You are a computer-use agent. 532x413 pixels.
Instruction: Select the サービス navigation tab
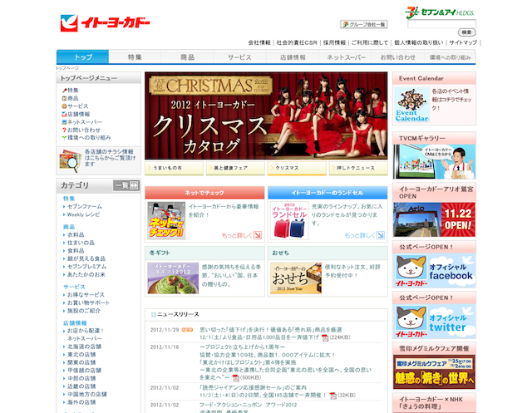240,57
